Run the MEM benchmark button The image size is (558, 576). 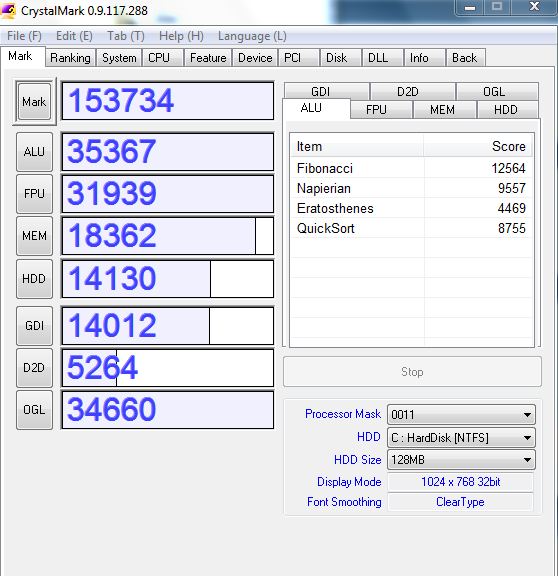pyautogui.click(x=35, y=236)
